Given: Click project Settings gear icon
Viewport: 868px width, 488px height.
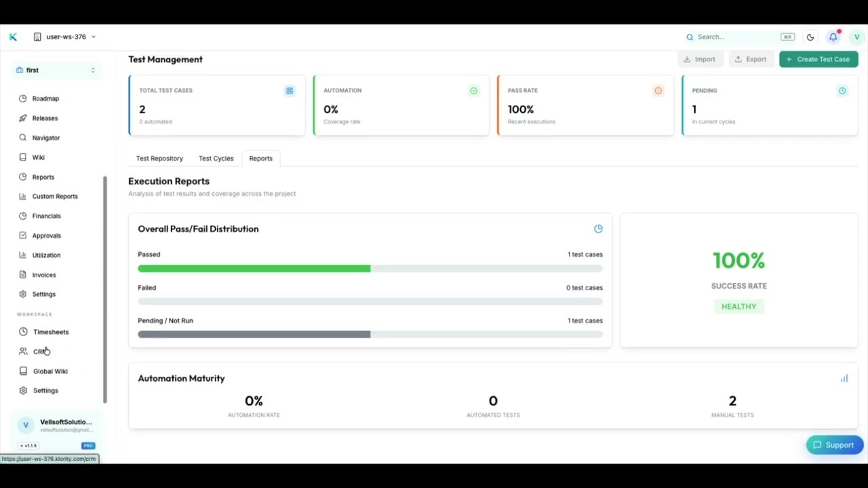Looking at the screenshot, I should click(23, 294).
